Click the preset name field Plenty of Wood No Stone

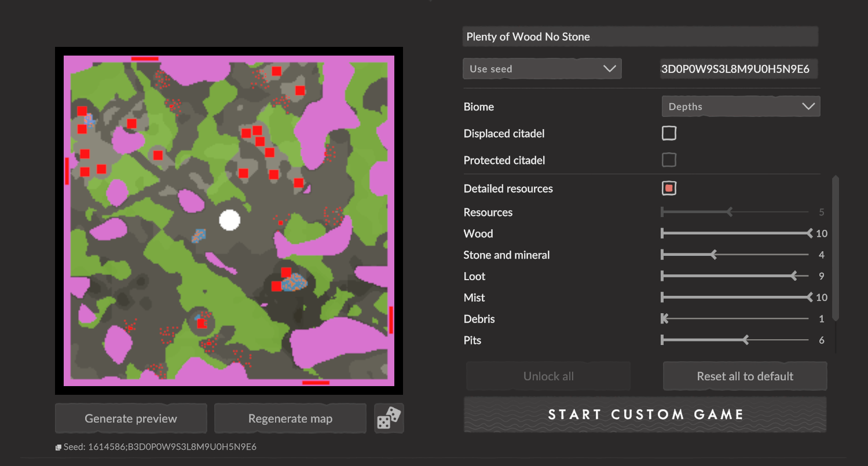coord(640,36)
